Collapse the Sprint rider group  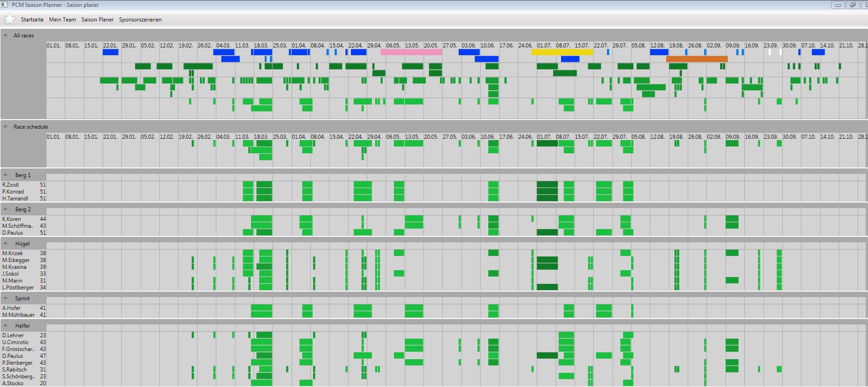pos(5,298)
